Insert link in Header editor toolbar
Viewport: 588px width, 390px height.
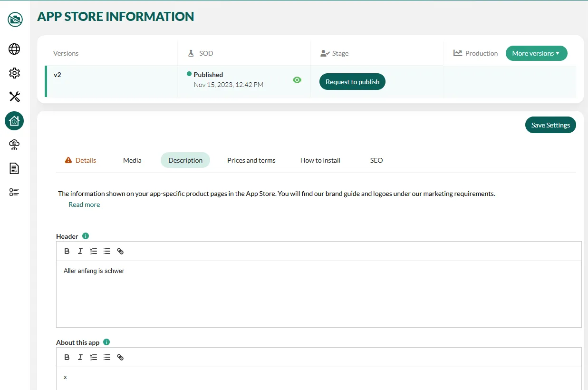[120, 251]
